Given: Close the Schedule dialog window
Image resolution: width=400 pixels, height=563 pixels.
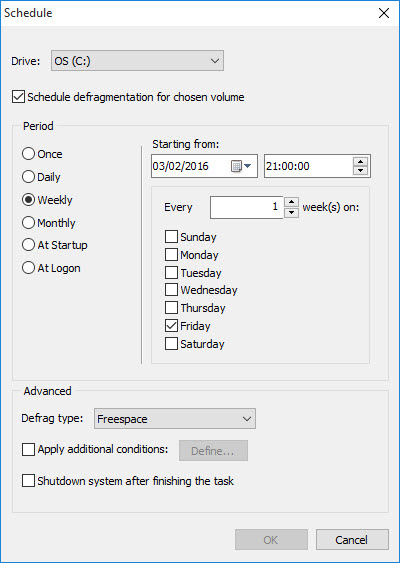Looking at the screenshot, I should click(x=384, y=13).
